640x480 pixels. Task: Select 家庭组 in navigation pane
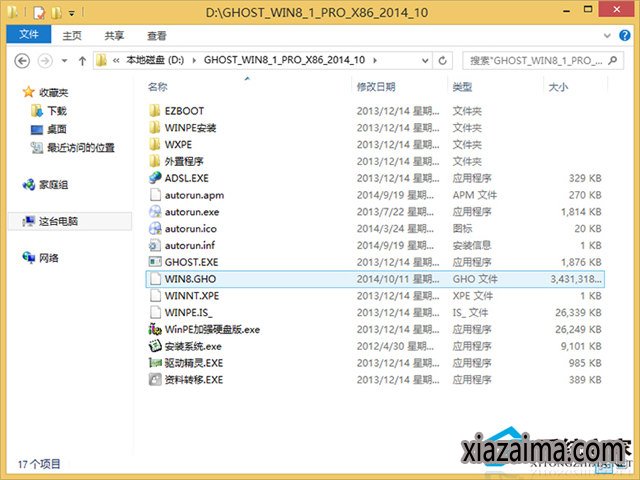(53, 185)
